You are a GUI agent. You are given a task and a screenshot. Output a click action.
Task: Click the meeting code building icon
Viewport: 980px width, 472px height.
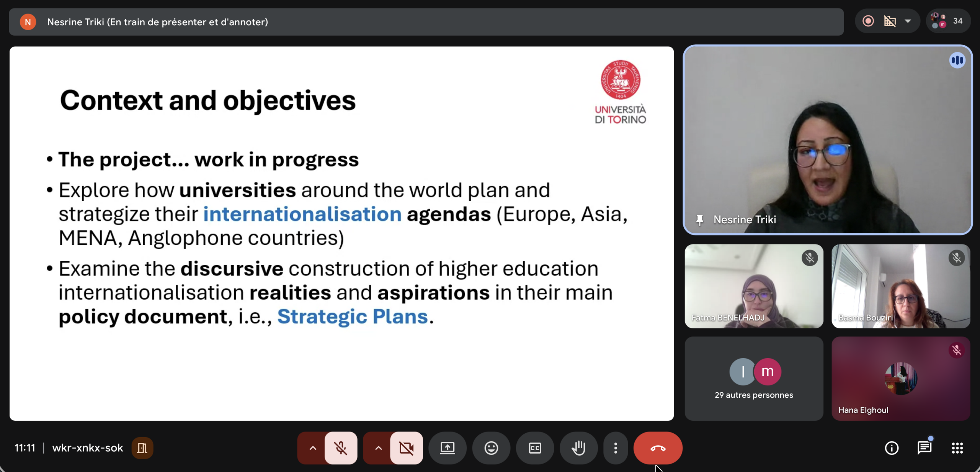pyautogui.click(x=142, y=448)
